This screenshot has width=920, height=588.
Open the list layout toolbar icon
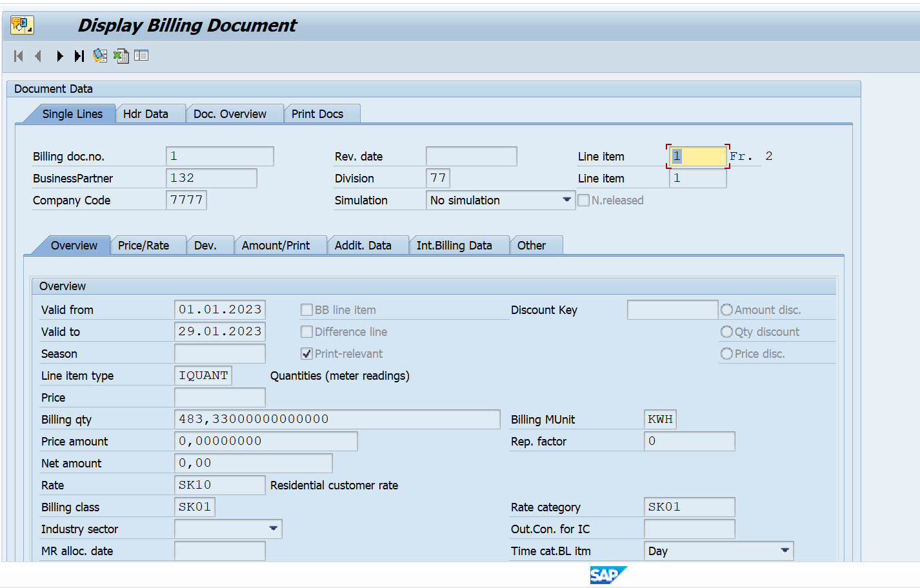[x=141, y=56]
